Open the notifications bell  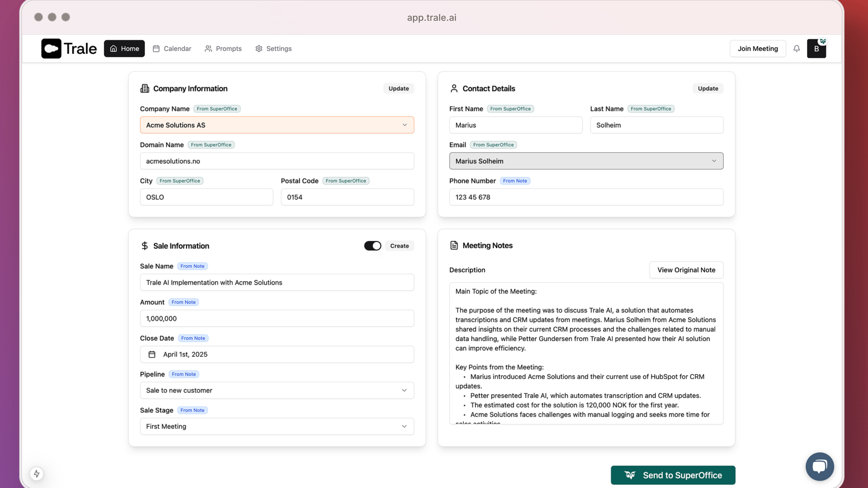click(797, 49)
